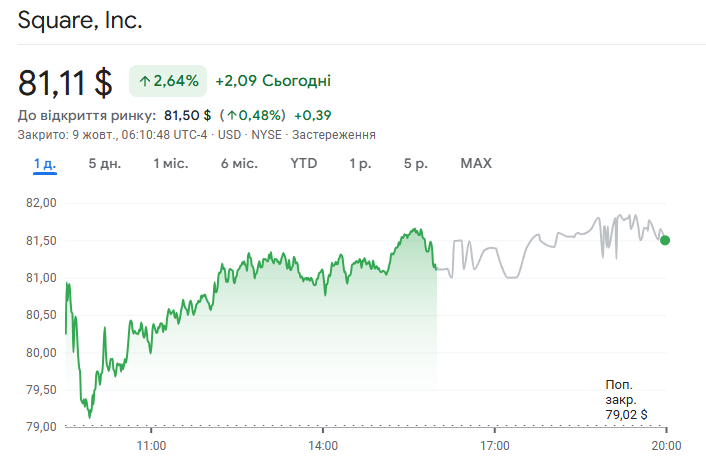The image size is (706, 470).
Task: Click the pre-market price 81,50 $
Action: (188, 115)
